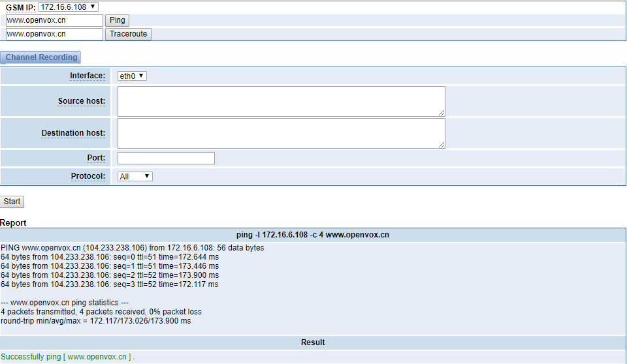Click the Source host label
The height and width of the screenshot is (364, 627).
(x=82, y=101)
